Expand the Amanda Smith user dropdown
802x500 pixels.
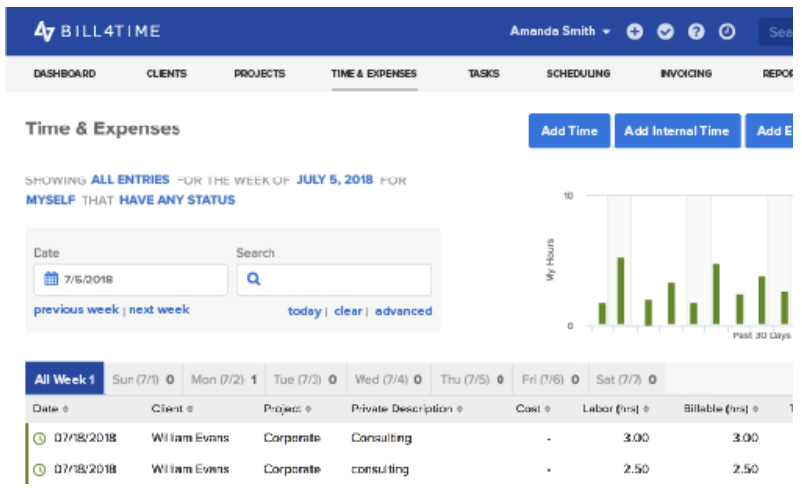tap(560, 31)
